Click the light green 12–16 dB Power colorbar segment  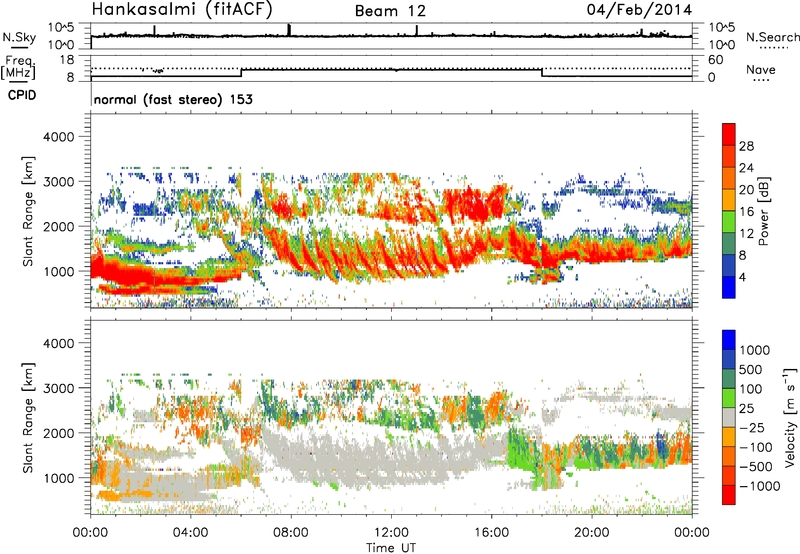[729, 222]
